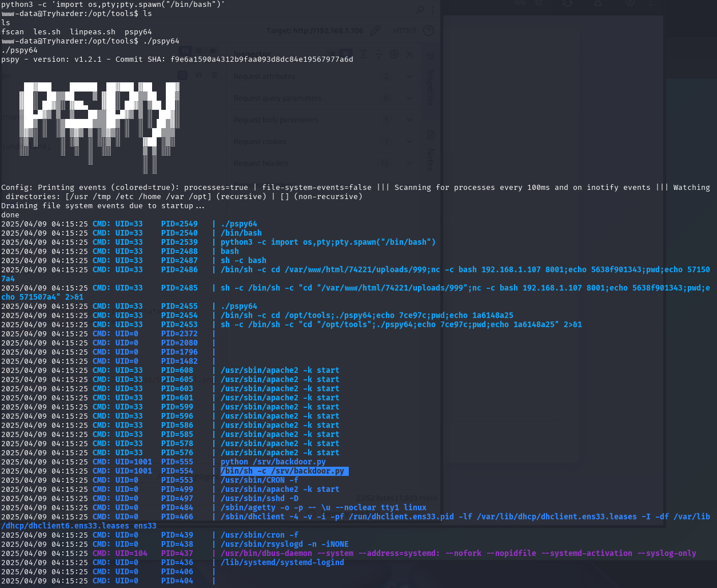Select Inspector's highlighted layout icon
This screenshot has width=717, height=588.
pyautogui.click(x=346, y=54)
